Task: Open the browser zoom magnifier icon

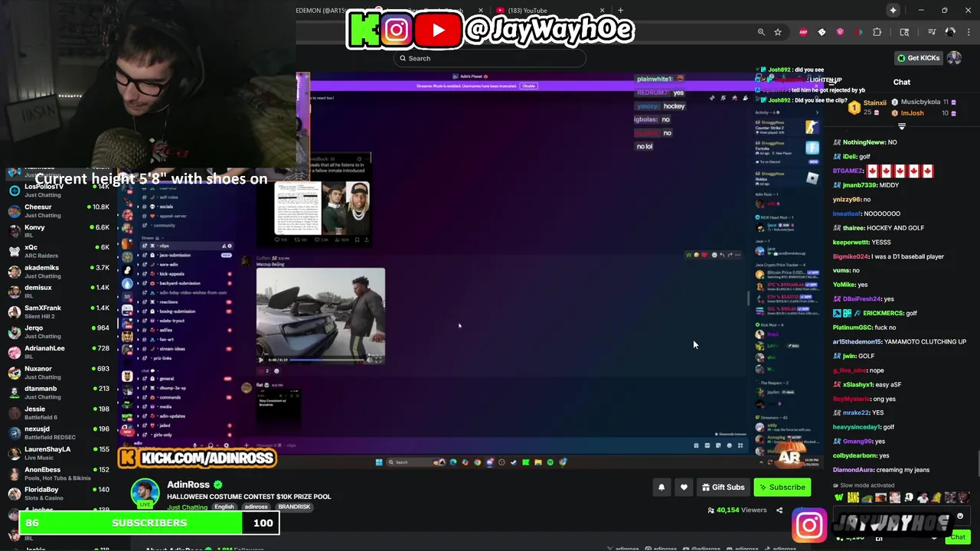Action: tap(761, 32)
